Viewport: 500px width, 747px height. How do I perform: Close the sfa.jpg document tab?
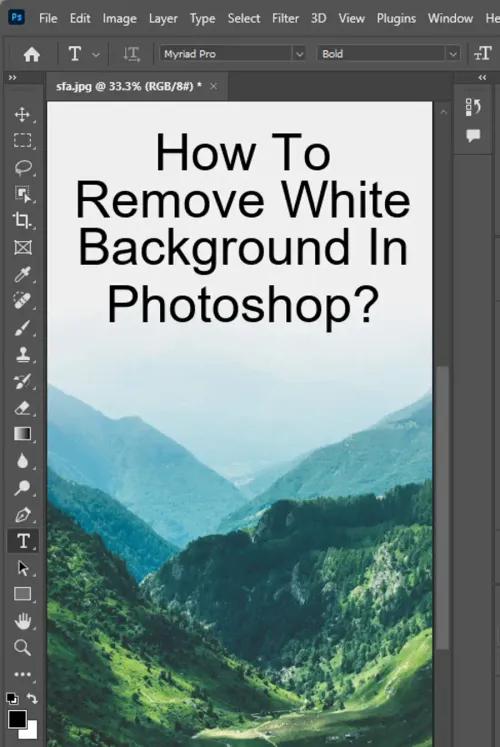213,86
